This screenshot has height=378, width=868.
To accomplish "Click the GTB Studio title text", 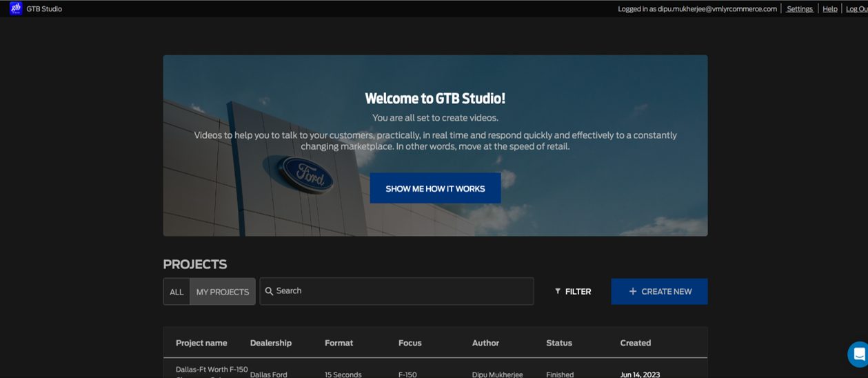I will tap(44, 9).
